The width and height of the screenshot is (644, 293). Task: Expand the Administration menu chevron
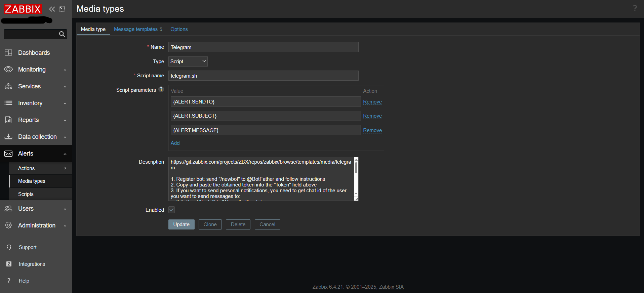65,226
